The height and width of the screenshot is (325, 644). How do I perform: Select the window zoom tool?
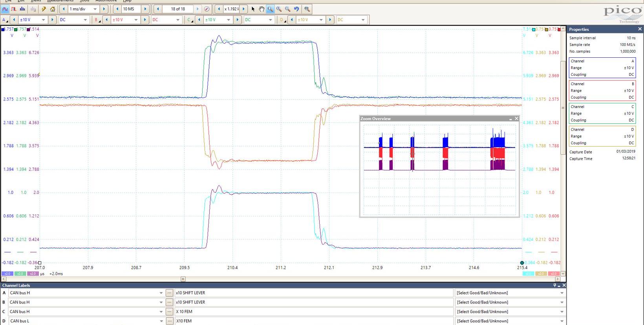pyautogui.click(x=270, y=9)
